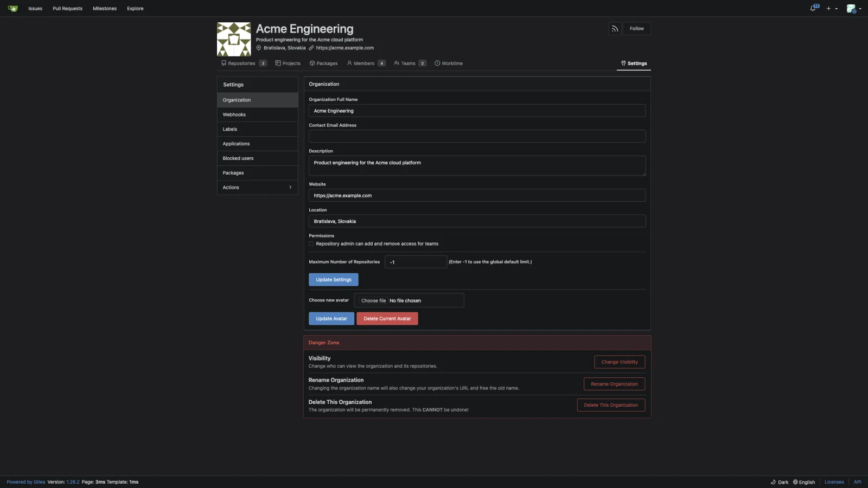Open the API footer link
This screenshot has width=868, height=488.
click(857, 482)
